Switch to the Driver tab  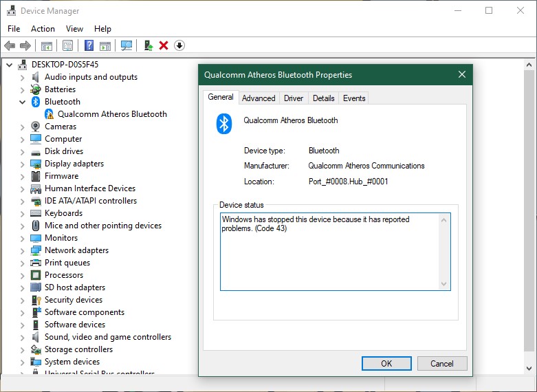[x=294, y=98]
